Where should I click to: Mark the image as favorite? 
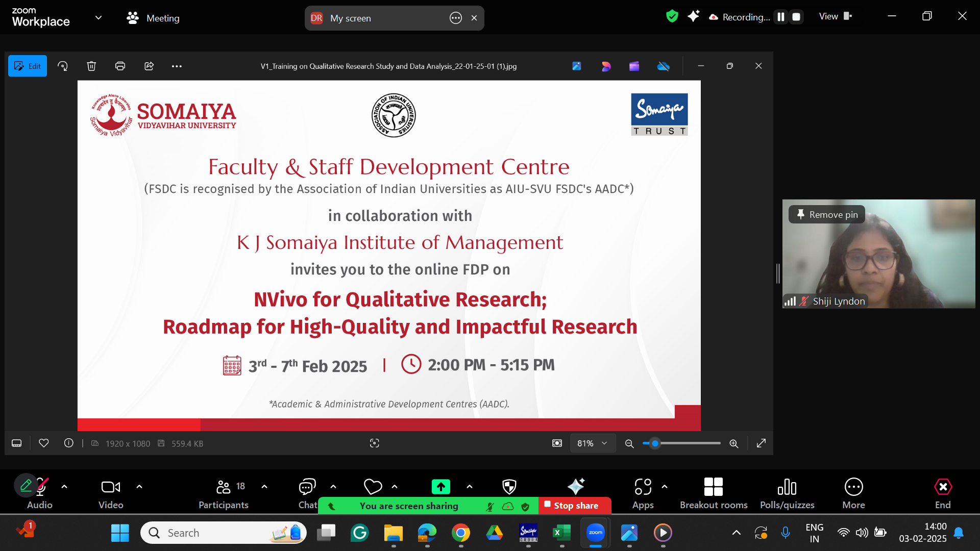(44, 443)
